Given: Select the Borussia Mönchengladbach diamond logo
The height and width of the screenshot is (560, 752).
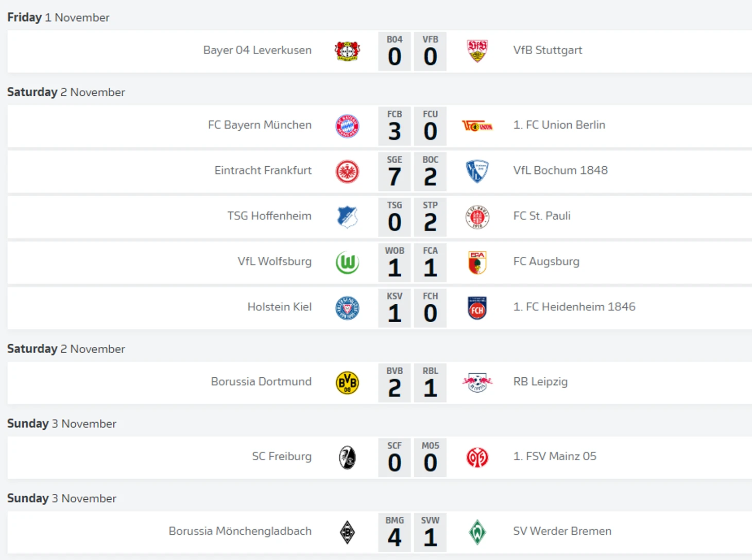Looking at the screenshot, I should pos(347,532).
